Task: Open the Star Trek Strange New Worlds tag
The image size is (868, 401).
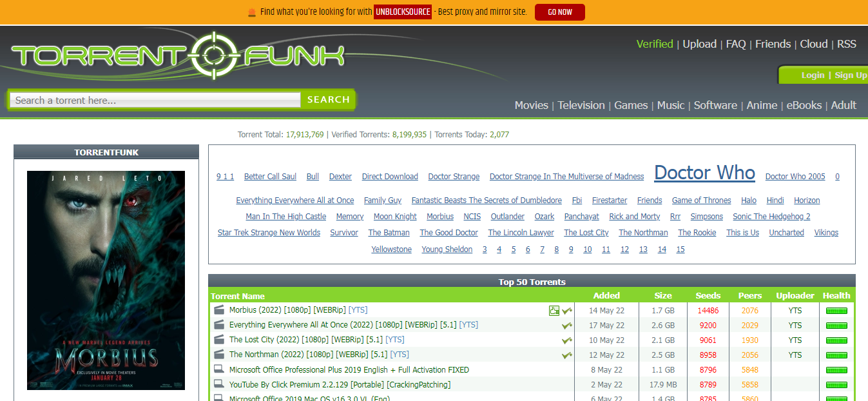Action: click(x=269, y=233)
